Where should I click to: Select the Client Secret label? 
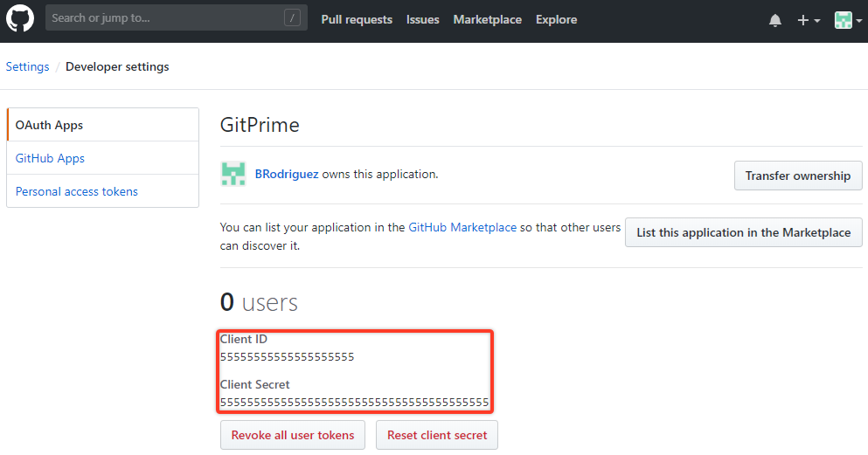click(x=254, y=384)
